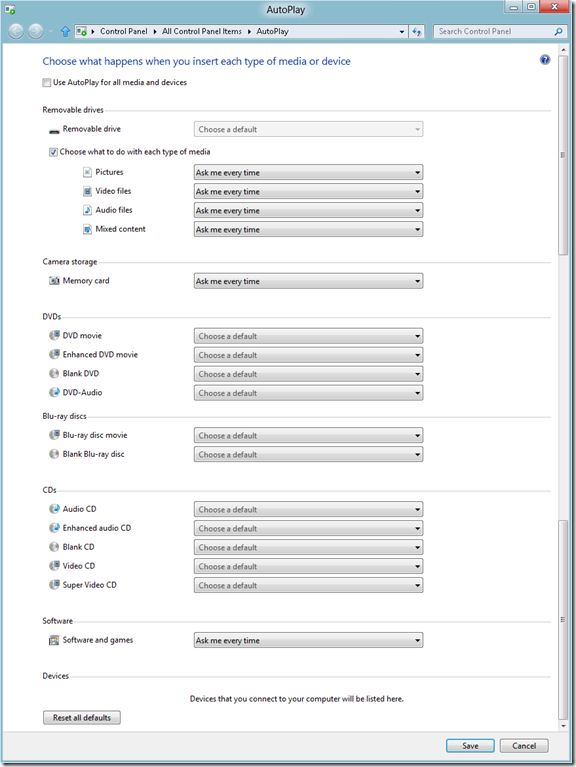This screenshot has width=576, height=767.
Task: Save the AutoPlay settings
Action: tap(470, 746)
